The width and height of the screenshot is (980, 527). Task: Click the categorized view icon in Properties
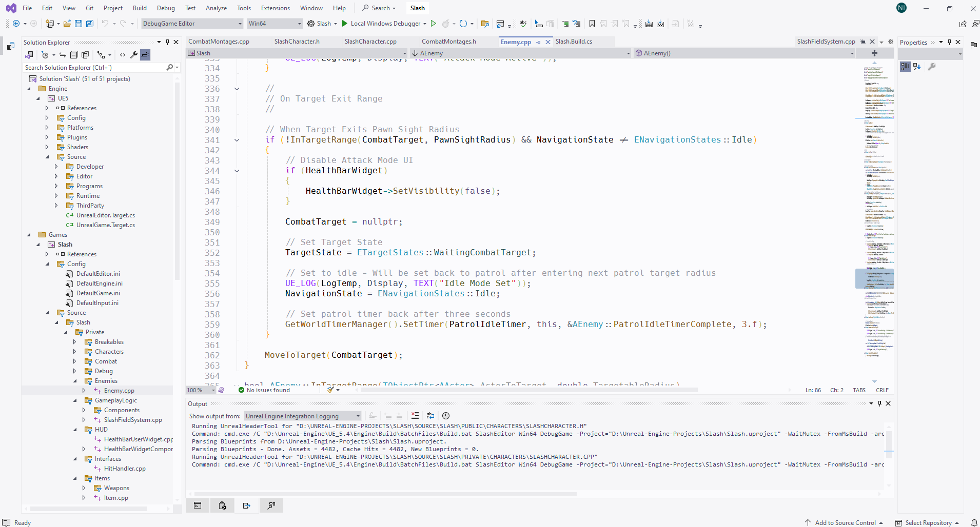[905, 67]
